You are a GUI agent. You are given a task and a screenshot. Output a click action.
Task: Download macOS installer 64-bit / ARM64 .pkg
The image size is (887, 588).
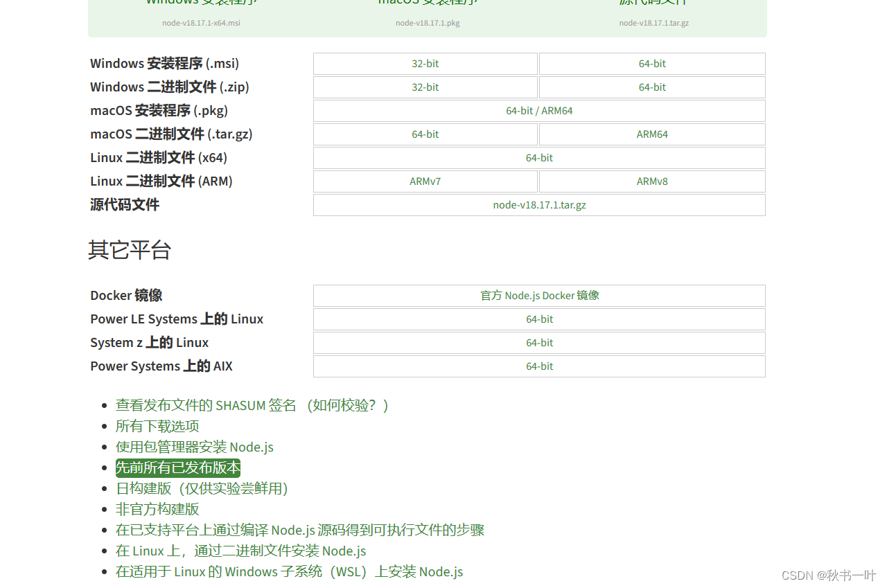pos(539,111)
